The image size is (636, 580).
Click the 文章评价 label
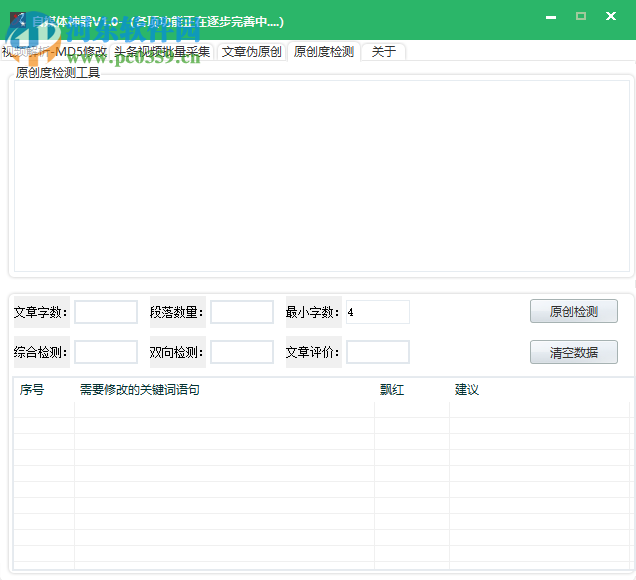pos(313,352)
